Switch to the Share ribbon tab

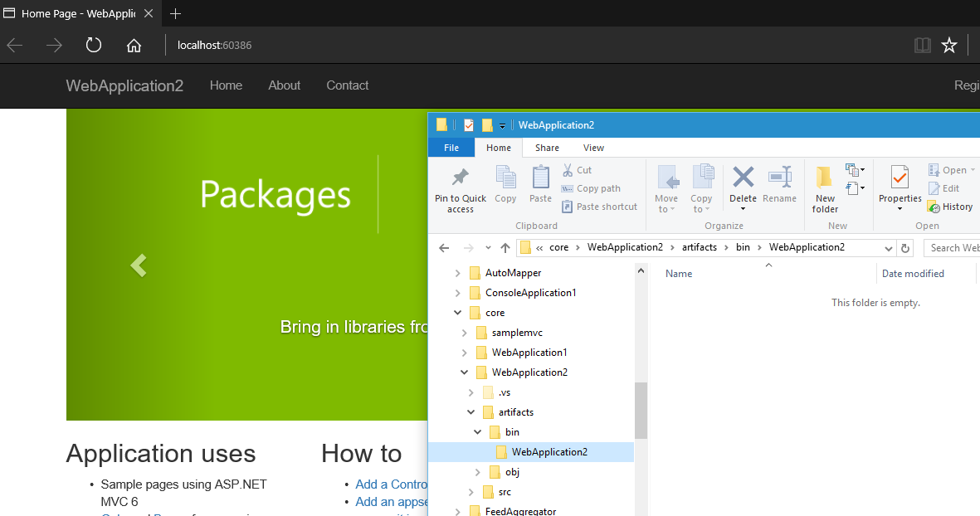click(x=547, y=148)
